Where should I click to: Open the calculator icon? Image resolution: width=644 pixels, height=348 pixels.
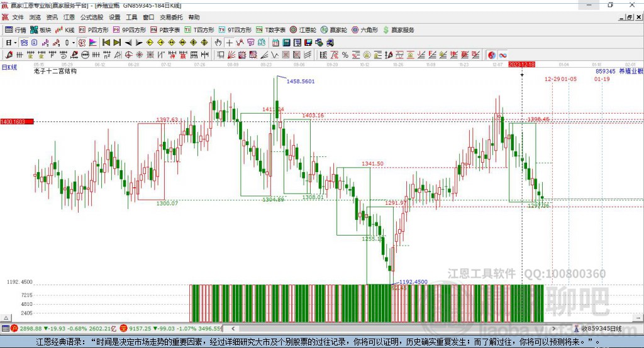[286, 42]
